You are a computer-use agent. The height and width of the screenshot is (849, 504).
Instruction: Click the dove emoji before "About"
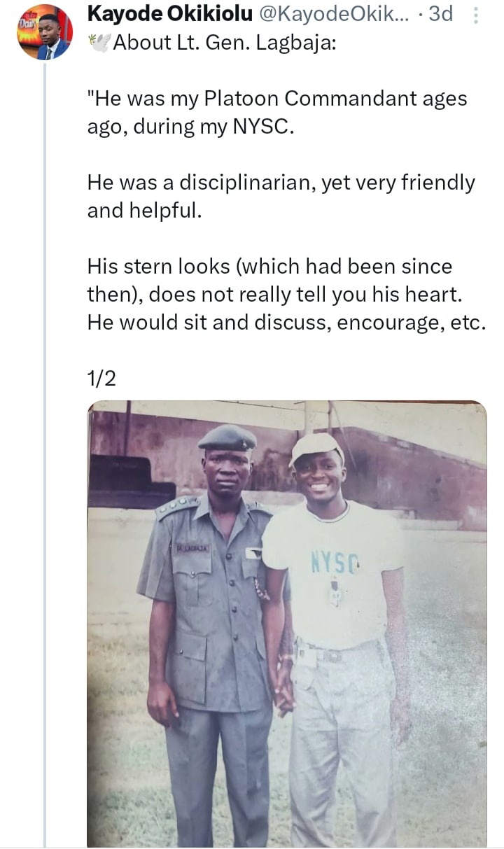(x=98, y=43)
